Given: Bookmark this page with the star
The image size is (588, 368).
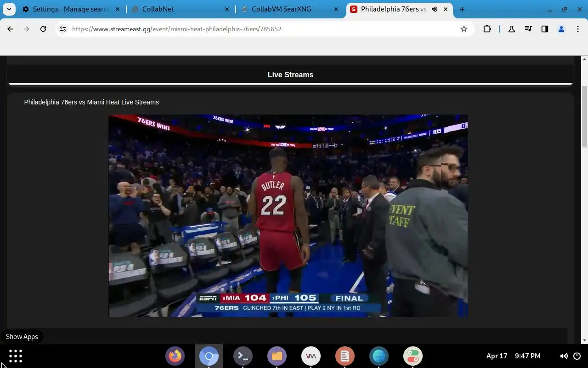Looking at the screenshot, I should click(464, 29).
